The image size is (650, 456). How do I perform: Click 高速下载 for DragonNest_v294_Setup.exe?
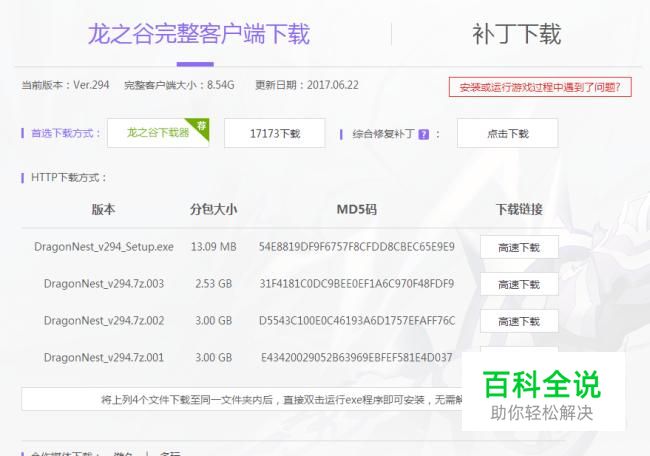519,247
